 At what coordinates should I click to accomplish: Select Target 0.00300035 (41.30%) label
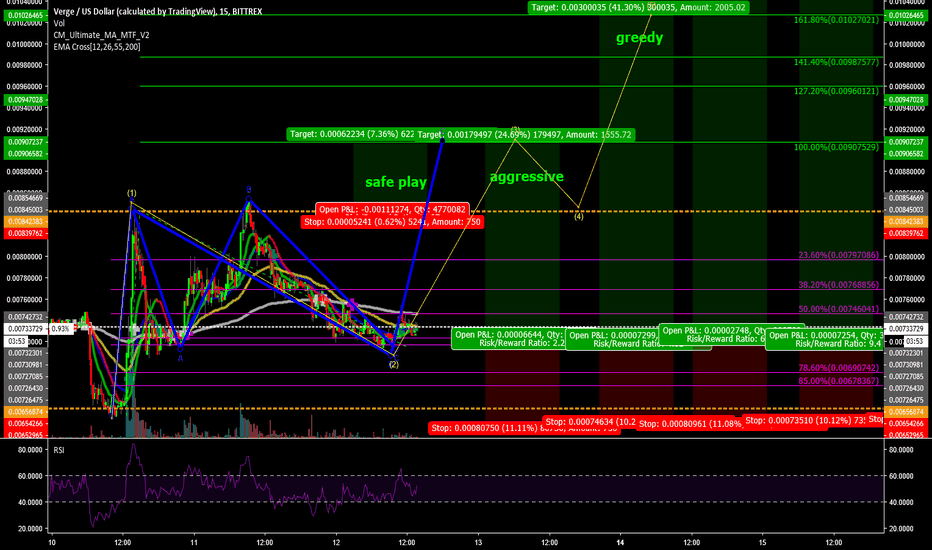(638, 8)
